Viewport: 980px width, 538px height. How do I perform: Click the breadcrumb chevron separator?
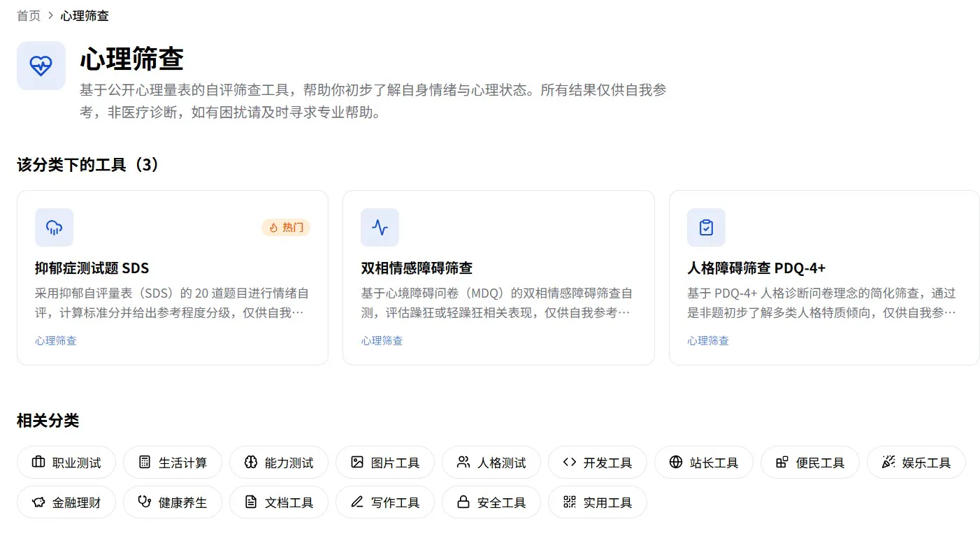point(51,15)
